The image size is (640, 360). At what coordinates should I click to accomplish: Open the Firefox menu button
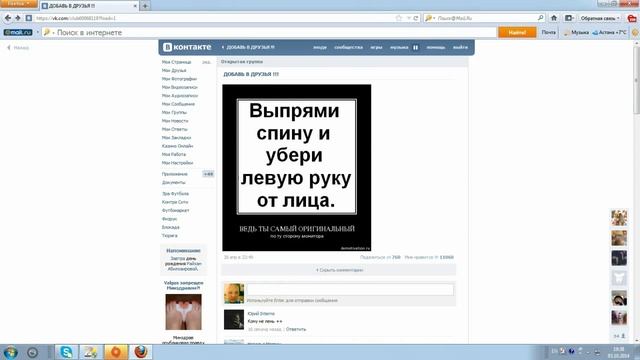pyautogui.click(x=19, y=3)
